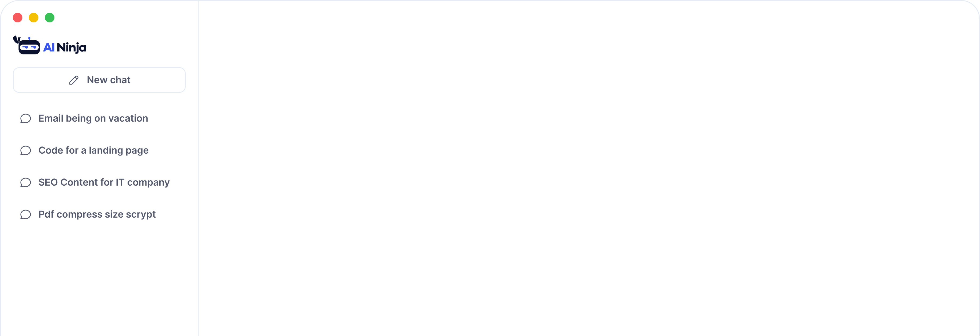This screenshot has width=980, height=336.
Task: Maximize the window with the green button
Action: click(49, 18)
